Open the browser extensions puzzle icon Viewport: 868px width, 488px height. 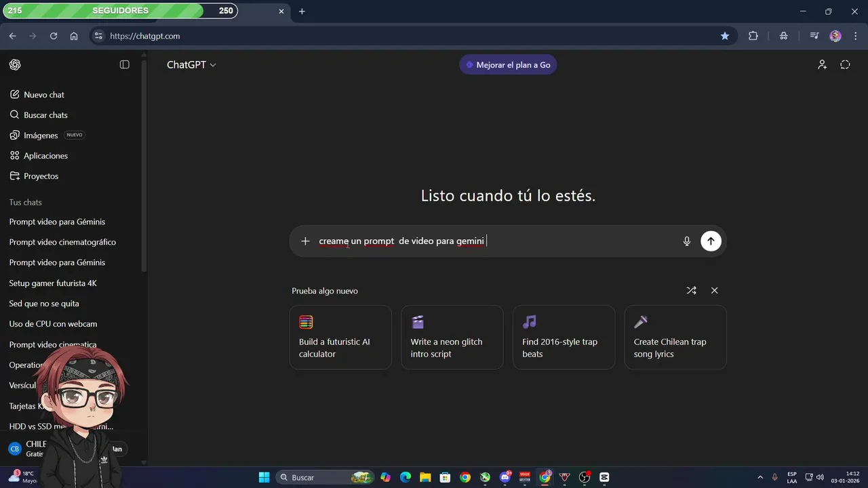click(753, 36)
